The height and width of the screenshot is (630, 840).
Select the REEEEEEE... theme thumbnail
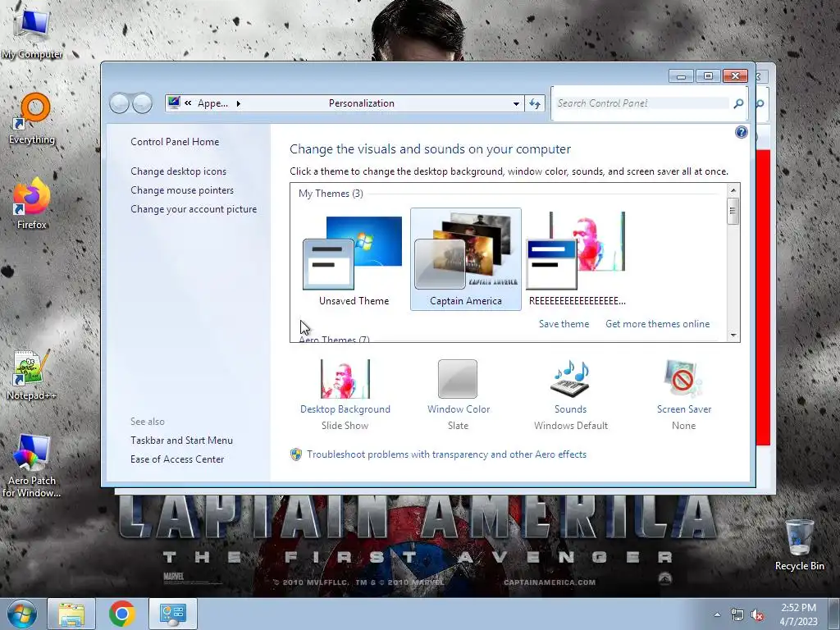point(577,259)
